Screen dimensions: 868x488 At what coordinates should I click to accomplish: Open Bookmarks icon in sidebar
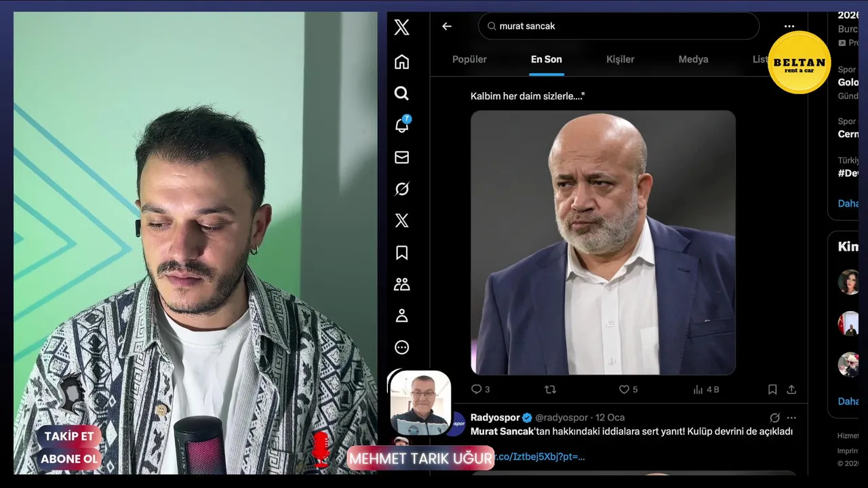click(401, 253)
